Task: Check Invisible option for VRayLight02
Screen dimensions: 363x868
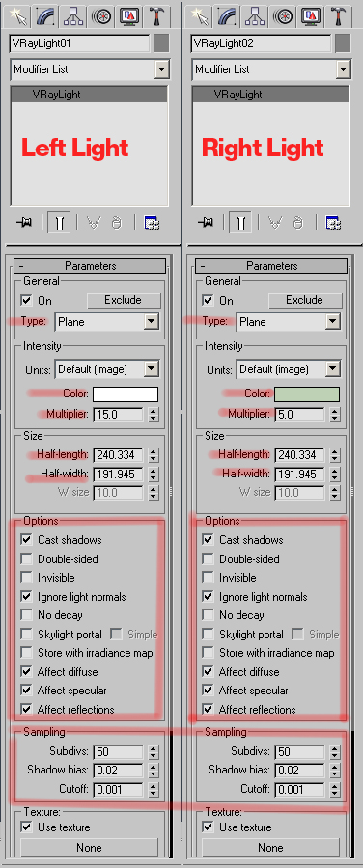Action: [x=208, y=578]
